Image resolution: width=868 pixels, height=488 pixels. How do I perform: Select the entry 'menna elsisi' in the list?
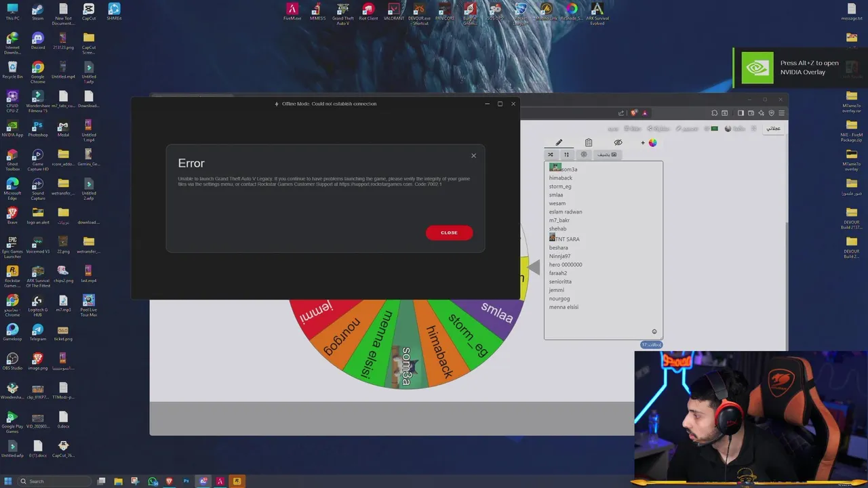tap(564, 307)
